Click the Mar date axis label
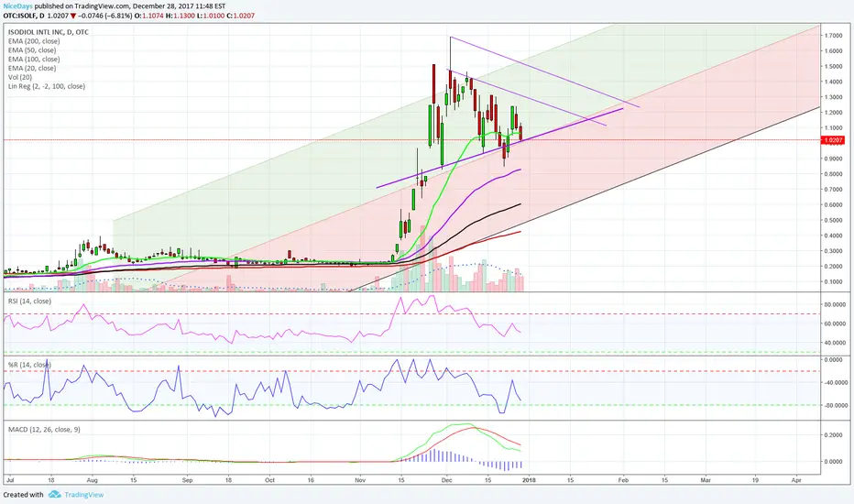Screen dimensions: 854x504 (706, 480)
